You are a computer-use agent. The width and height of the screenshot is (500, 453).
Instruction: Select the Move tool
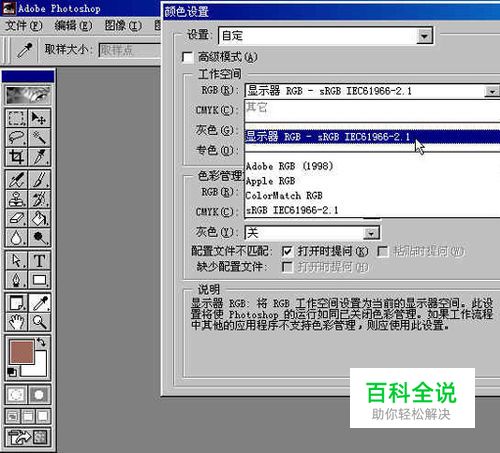pos(39,118)
